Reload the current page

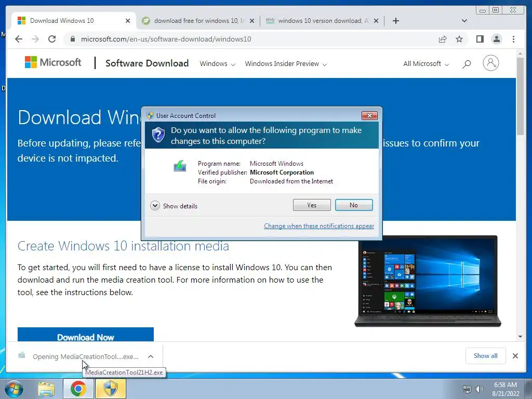[x=52, y=39]
